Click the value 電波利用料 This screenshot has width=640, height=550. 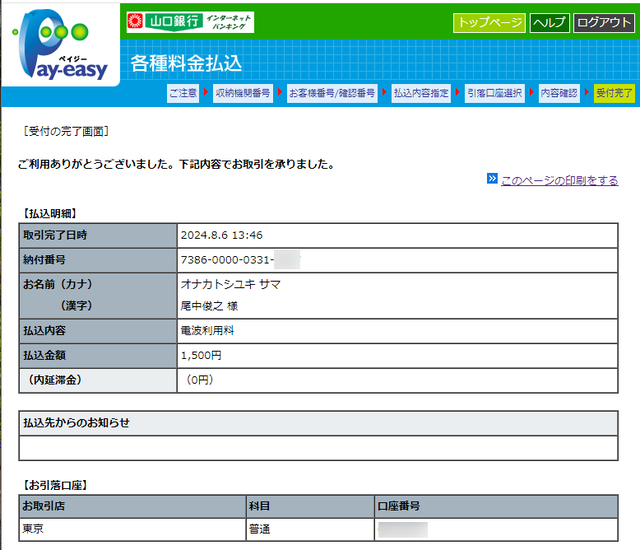tap(207, 331)
